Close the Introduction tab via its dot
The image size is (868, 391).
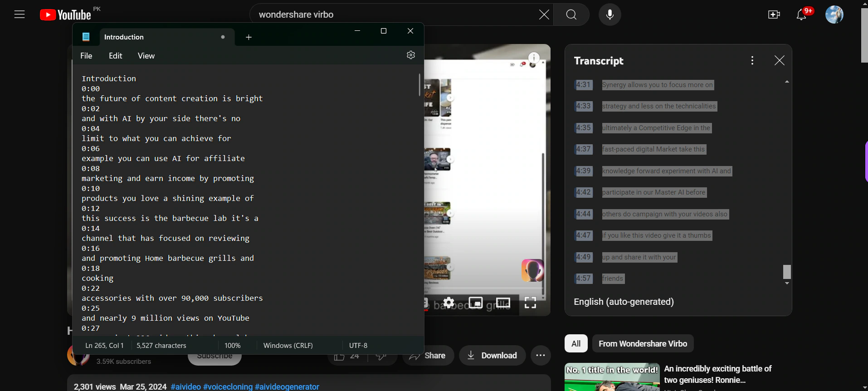point(223,37)
